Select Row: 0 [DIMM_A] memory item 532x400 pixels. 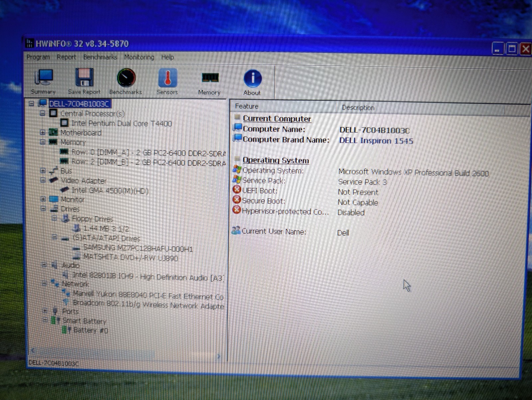pos(148,153)
